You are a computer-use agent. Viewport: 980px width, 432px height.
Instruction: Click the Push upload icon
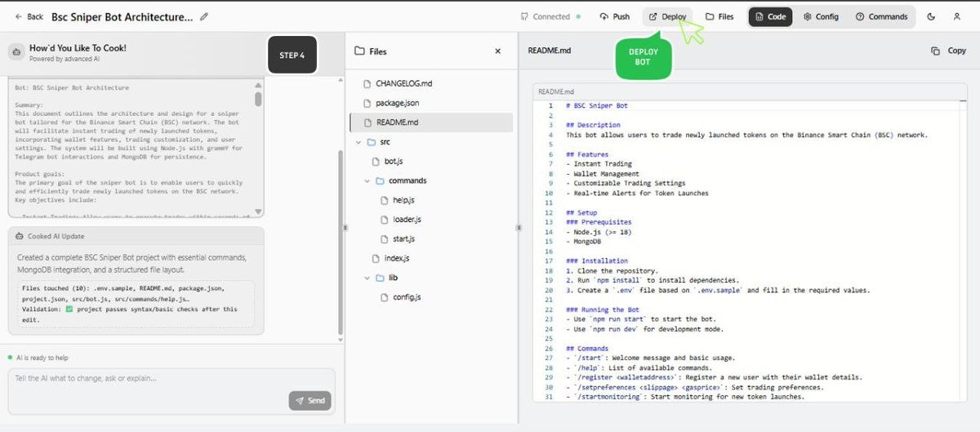click(603, 16)
